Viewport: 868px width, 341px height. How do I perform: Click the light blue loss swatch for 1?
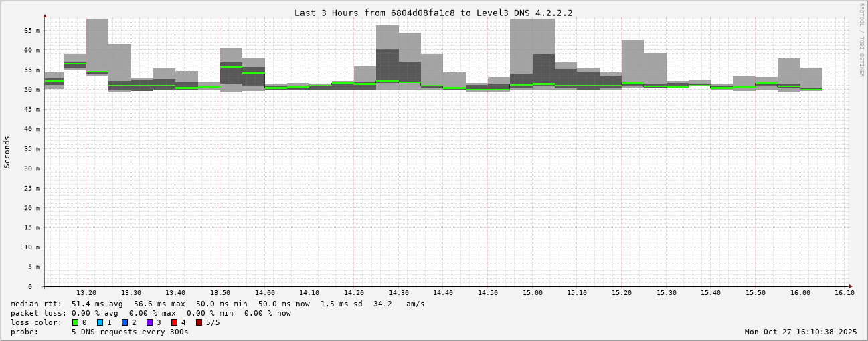click(x=100, y=322)
